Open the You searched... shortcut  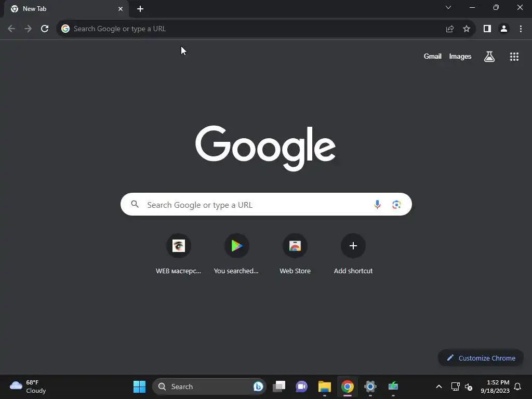click(x=236, y=254)
